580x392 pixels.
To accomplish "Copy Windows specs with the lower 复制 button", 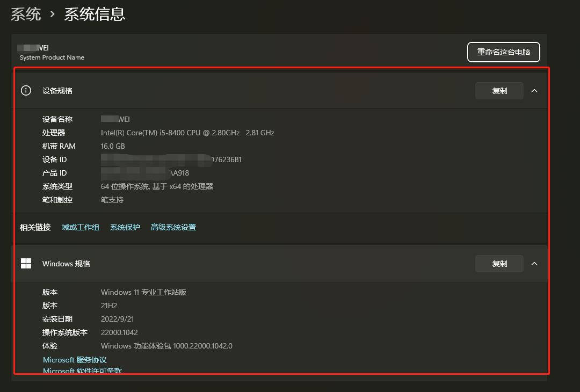I will click(x=499, y=264).
